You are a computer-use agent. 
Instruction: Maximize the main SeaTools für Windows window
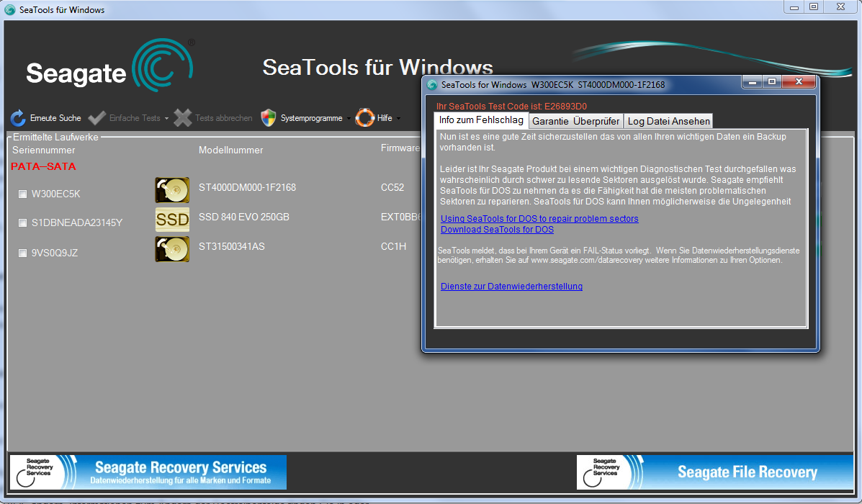click(814, 6)
